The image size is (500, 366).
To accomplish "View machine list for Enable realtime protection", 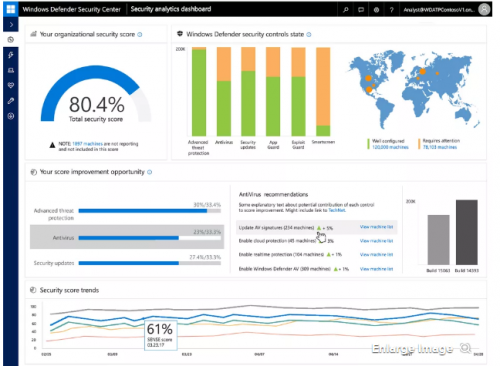I will [376, 255].
